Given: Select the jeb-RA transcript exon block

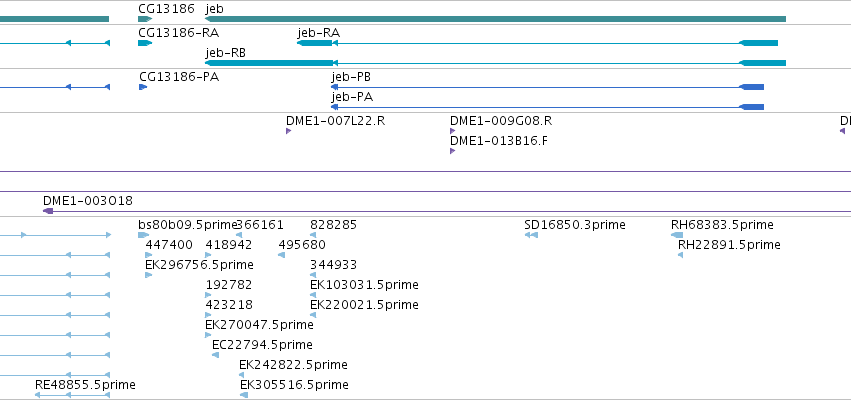Looking at the screenshot, I should [x=315, y=43].
